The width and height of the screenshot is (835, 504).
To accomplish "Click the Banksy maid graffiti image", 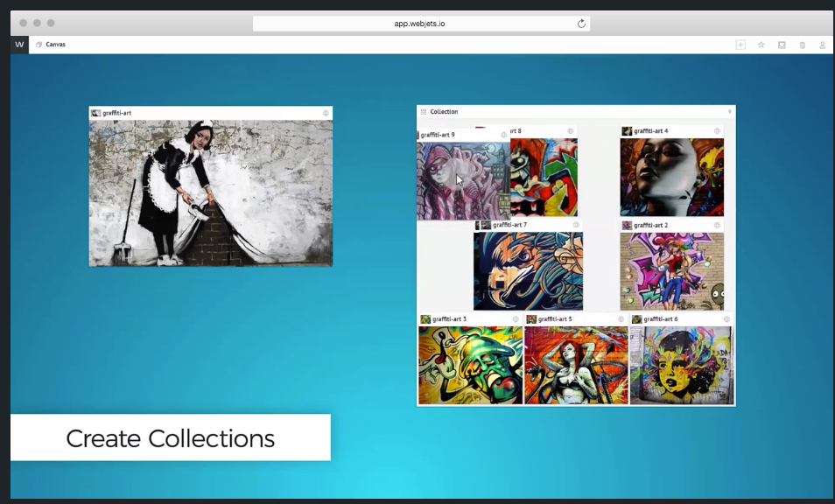I will [211, 193].
